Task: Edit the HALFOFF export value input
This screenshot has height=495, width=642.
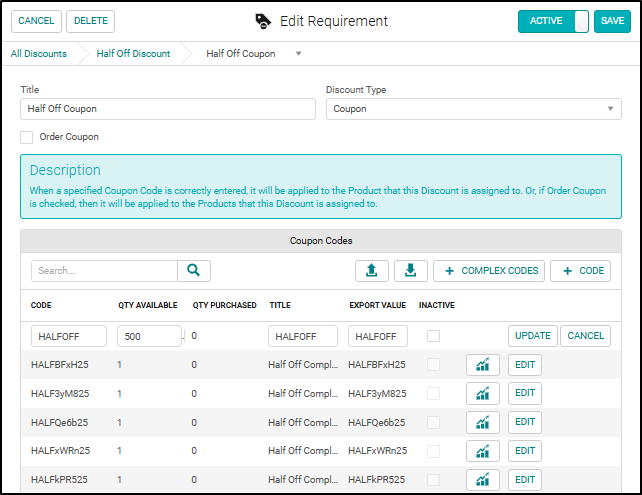Action: [378, 337]
